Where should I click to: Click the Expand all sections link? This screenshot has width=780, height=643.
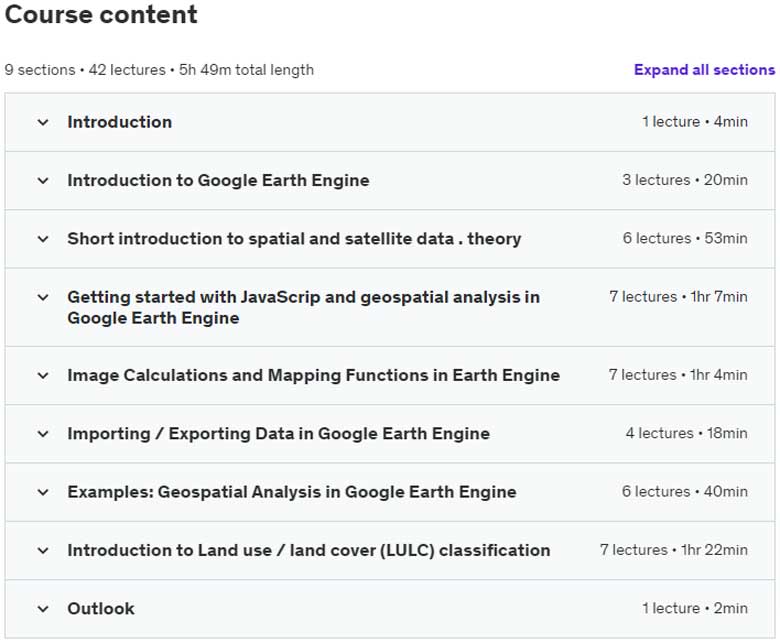(x=704, y=70)
